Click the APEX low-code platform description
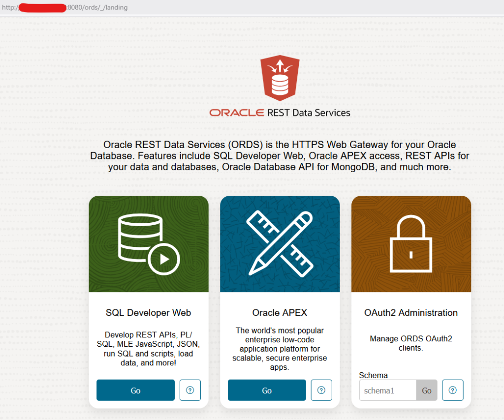Screen dimensions: 504x420 coord(280,349)
